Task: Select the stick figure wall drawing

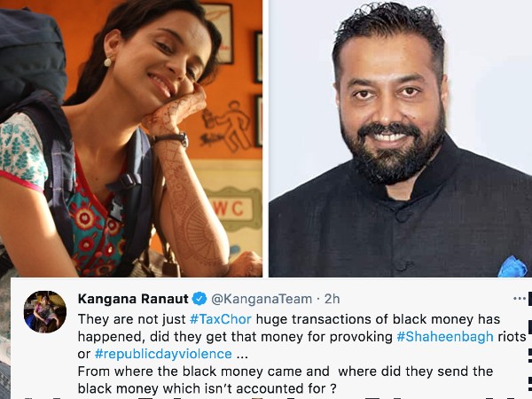Action: pos(227,126)
